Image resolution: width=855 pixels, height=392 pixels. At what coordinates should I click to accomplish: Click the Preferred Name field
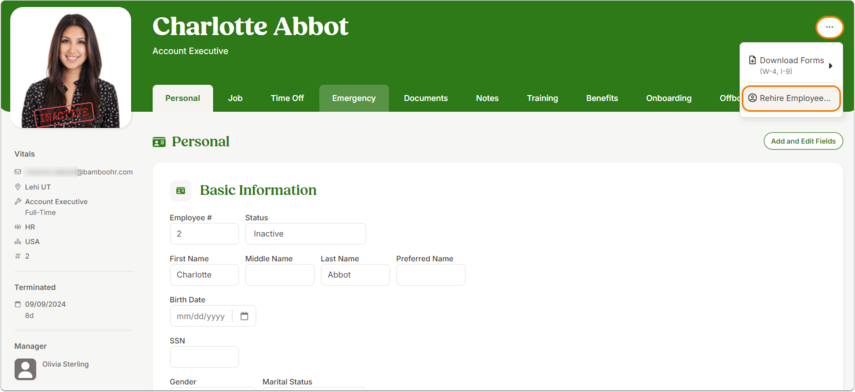coord(431,275)
